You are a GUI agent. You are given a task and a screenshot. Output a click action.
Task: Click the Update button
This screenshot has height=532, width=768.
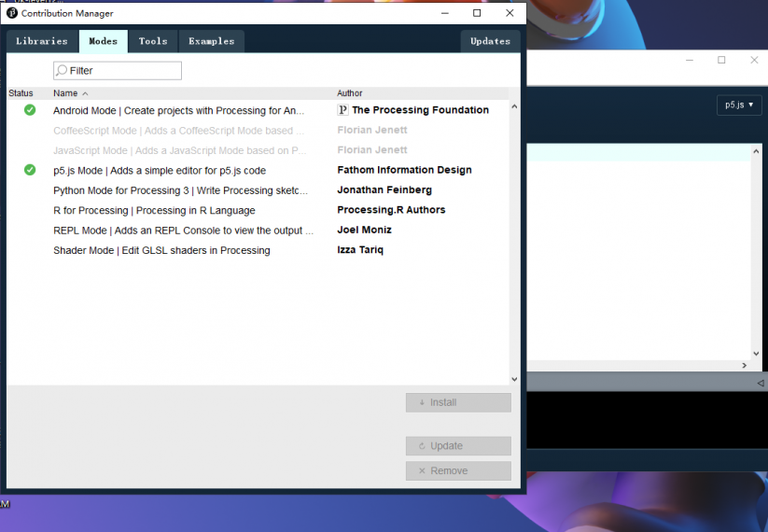point(458,446)
